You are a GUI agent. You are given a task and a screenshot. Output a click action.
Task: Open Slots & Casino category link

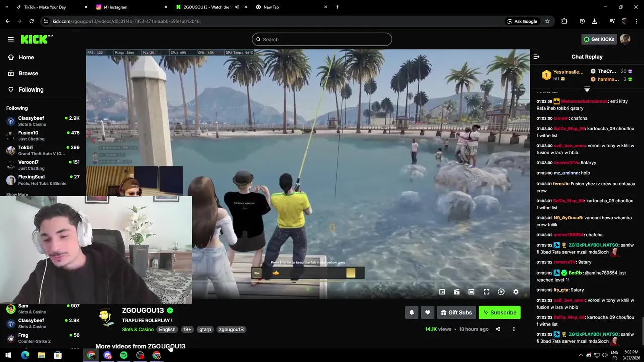click(138, 330)
